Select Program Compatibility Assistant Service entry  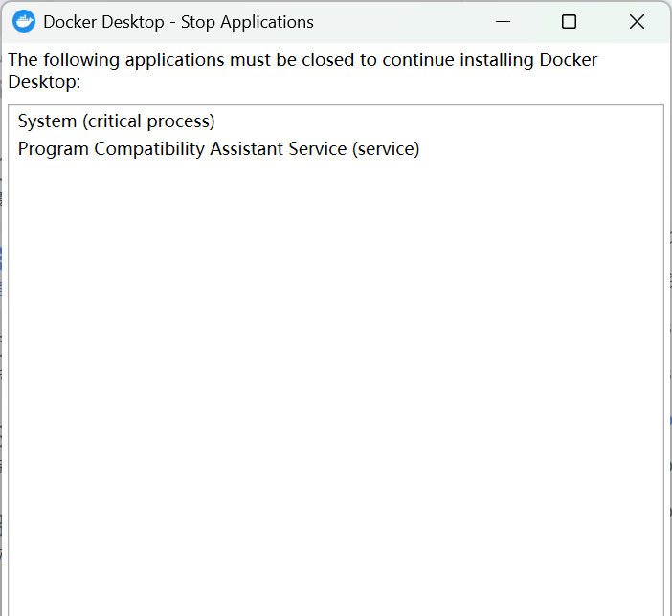(218, 149)
